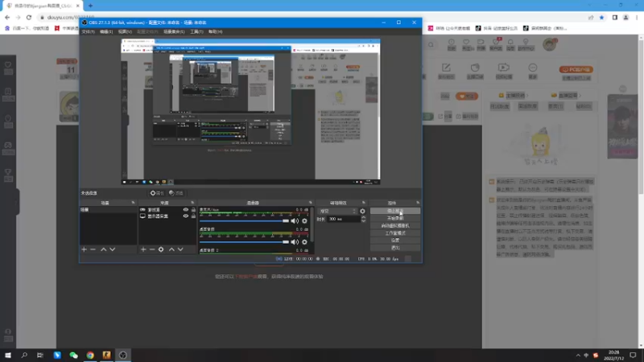This screenshot has height=362, width=644.
Task: Go back in the Chrome browser
Action: (x=7, y=17)
